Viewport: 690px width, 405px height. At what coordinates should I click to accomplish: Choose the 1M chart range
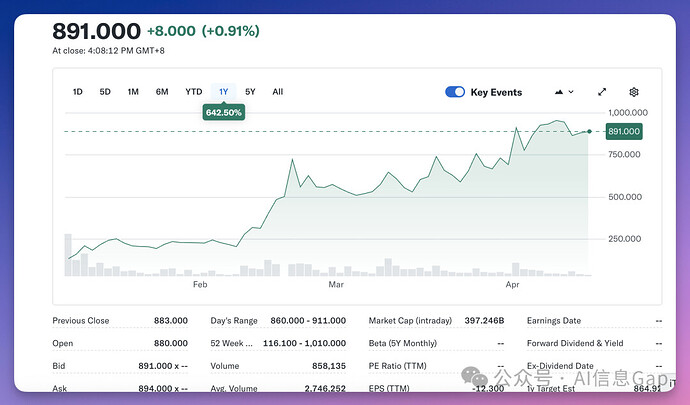[x=133, y=92]
